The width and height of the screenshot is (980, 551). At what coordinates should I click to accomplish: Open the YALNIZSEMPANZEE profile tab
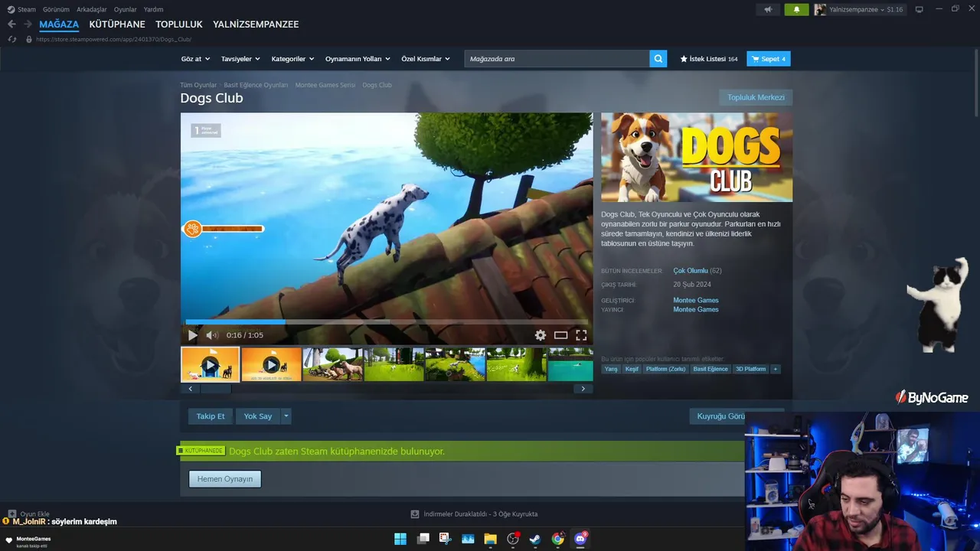click(x=256, y=24)
